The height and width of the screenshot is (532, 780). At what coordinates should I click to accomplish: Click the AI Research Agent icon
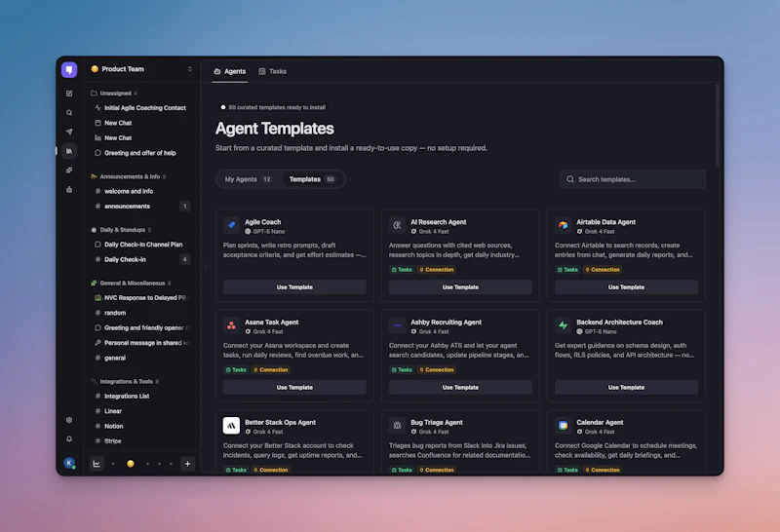coord(397,225)
